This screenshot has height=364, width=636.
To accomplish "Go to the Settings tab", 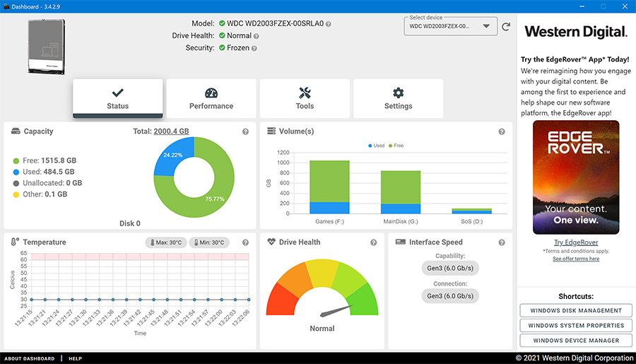I will pos(398,98).
